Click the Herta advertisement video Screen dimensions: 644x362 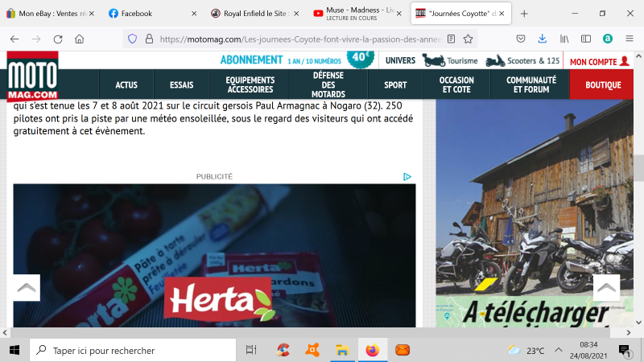click(x=214, y=255)
